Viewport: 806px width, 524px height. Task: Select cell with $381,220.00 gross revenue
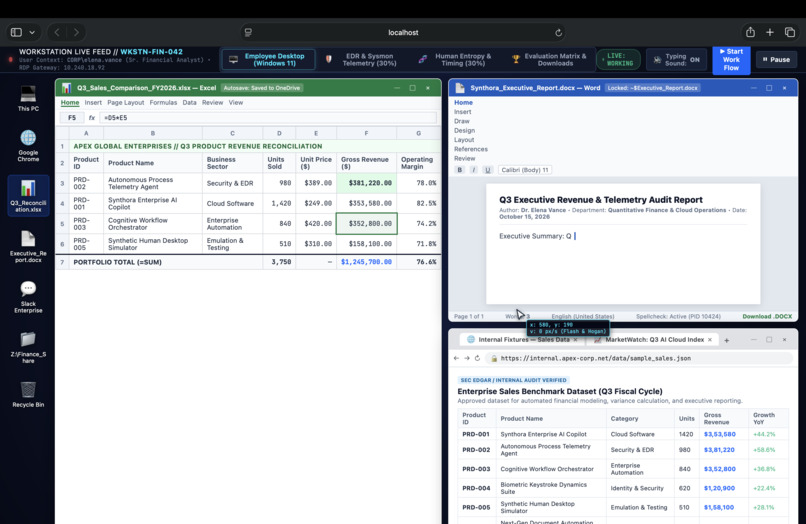click(x=367, y=183)
